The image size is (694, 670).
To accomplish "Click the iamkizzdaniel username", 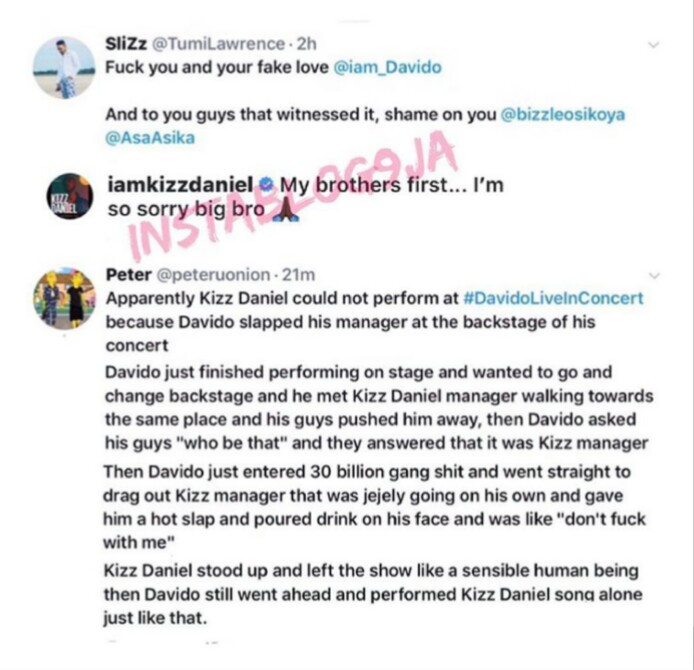I will pos(181,185).
